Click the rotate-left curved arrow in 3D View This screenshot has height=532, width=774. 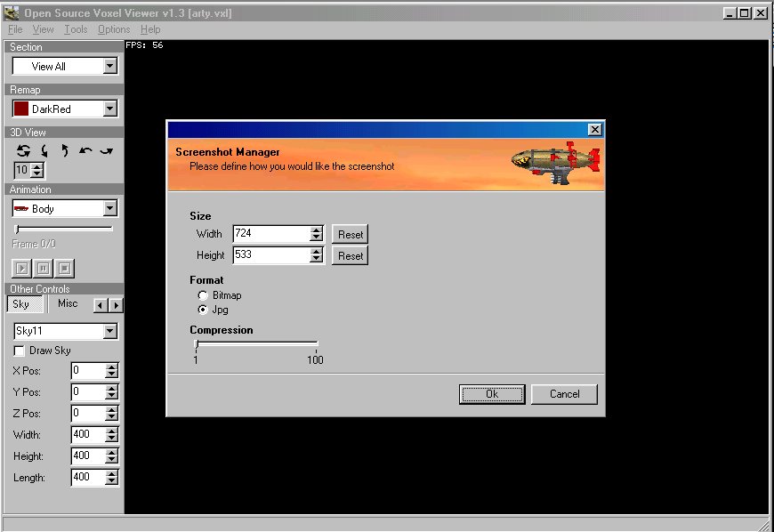(x=85, y=150)
